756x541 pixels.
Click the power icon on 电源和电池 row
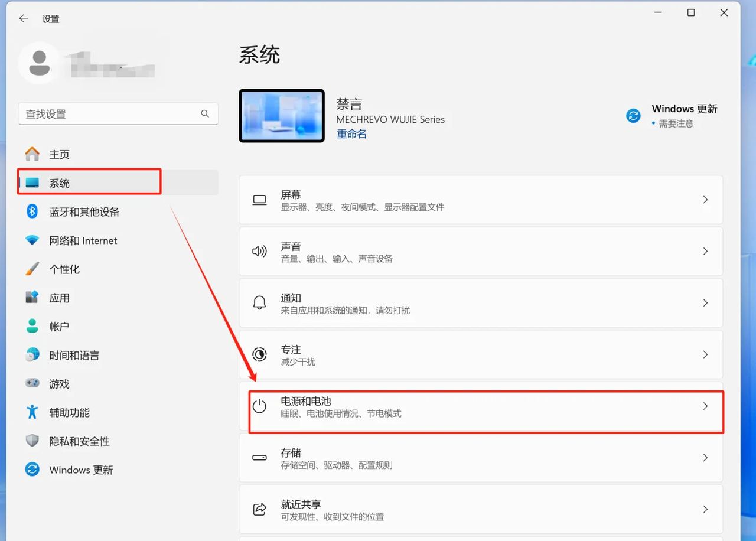coord(259,406)
